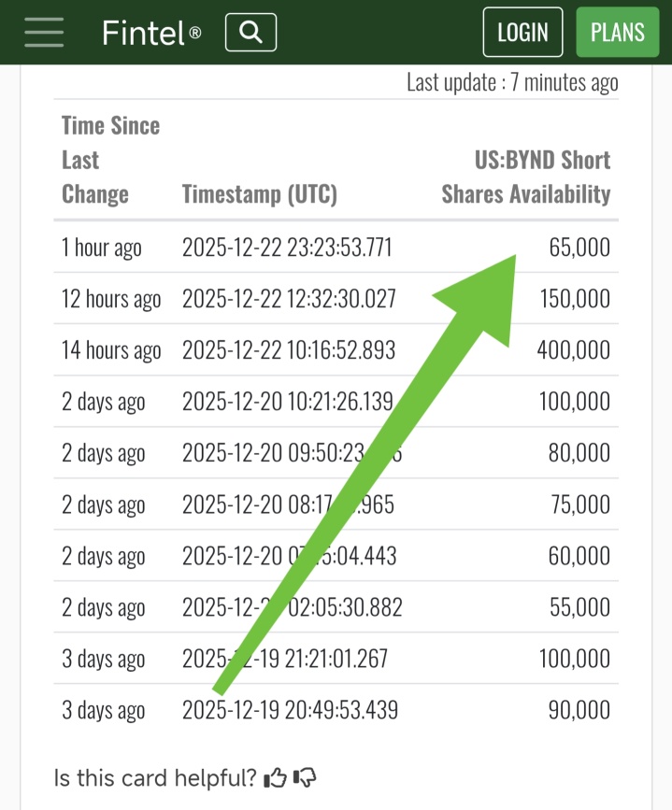Sort by US:BYND Short Shares Availability header
This screenshot has height=810, width=672.
click(525, 177)
